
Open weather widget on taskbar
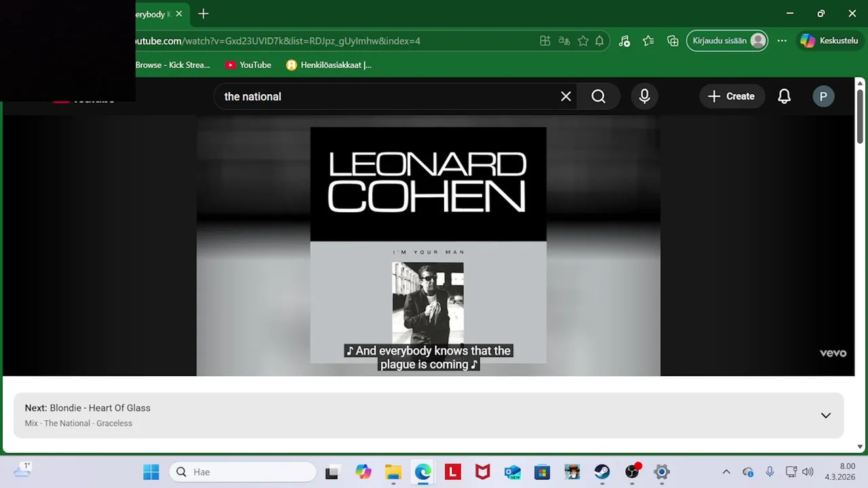pyautogui.click(x=22, y=470)
